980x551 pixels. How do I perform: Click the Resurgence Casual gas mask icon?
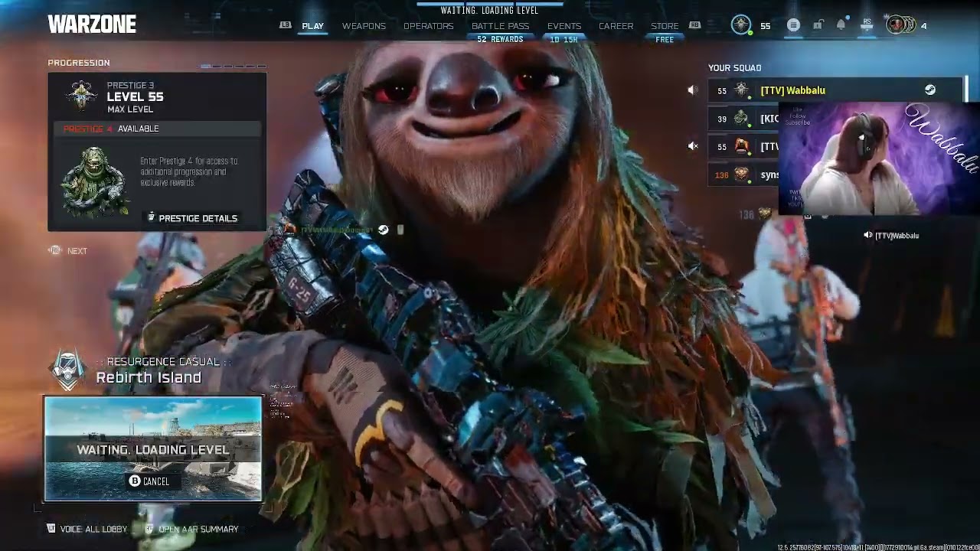pyautogui.click(x=68, y=370)
